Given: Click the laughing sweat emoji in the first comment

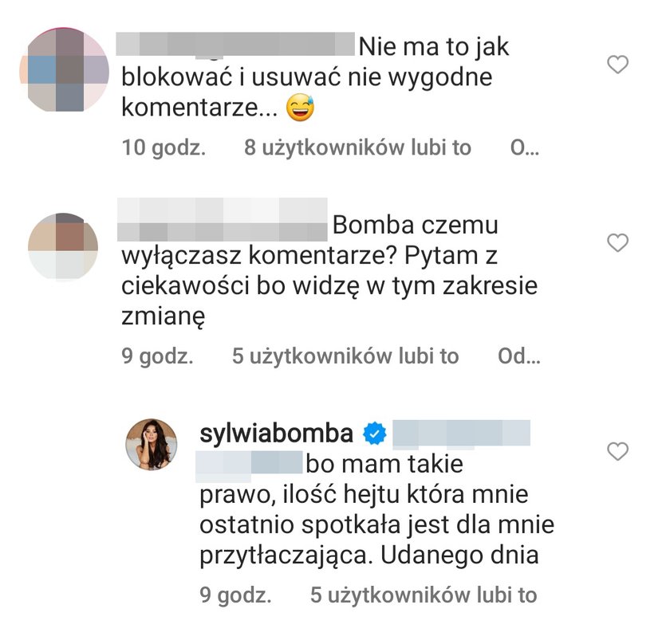Looking at the screenshot, I should (300, 107).
